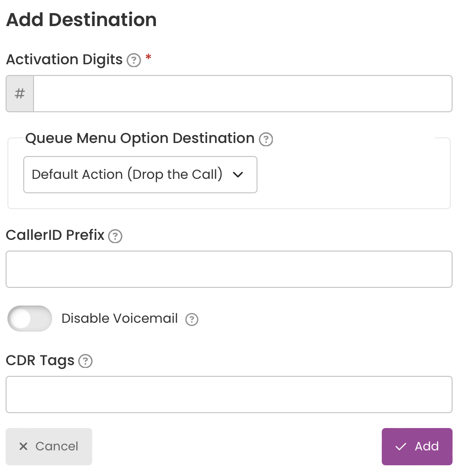Click the # prefix addon box
The width and height of the screenshot is (460, 476).
pyautogui.click(x=20, y=94)
